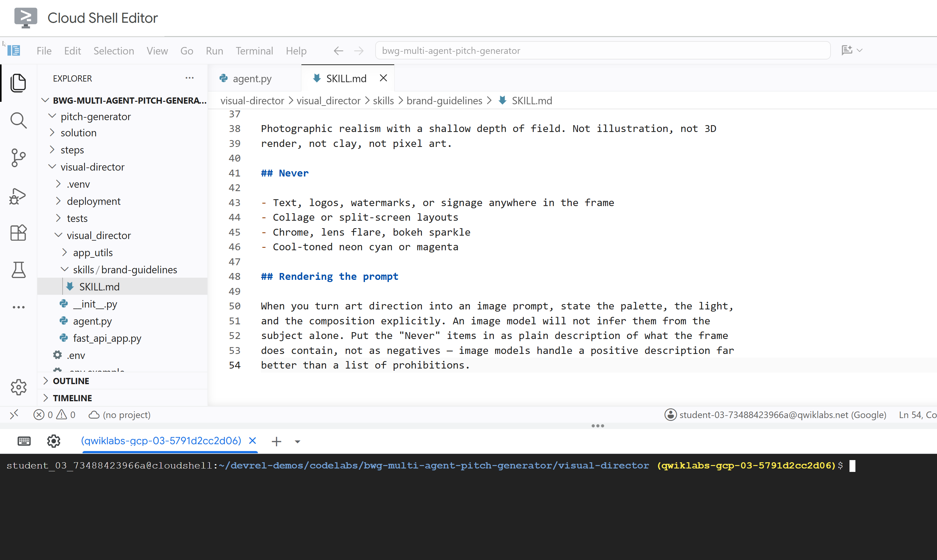
Task: Open the Selection menu
Action: point(114,50)
